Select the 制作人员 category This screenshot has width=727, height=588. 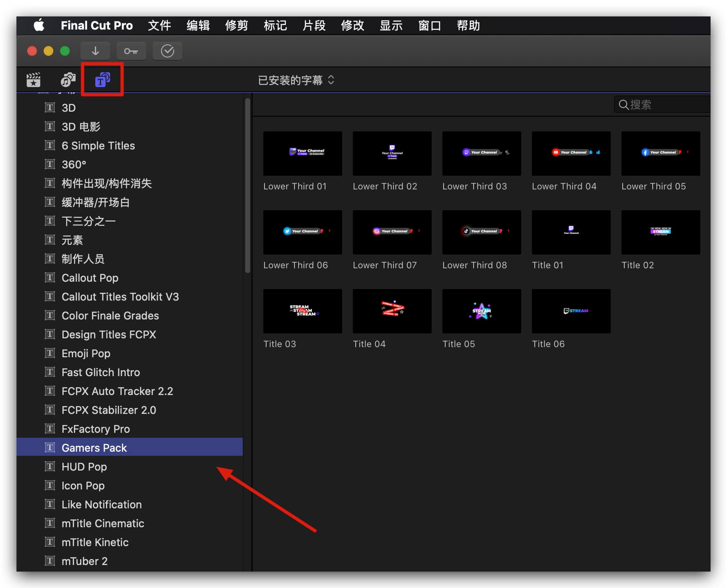coord(129,259)
